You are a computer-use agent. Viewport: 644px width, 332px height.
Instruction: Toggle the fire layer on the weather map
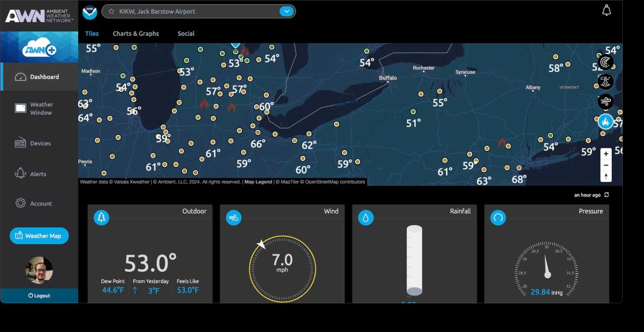pyautogui.click(x=605, y=121)
